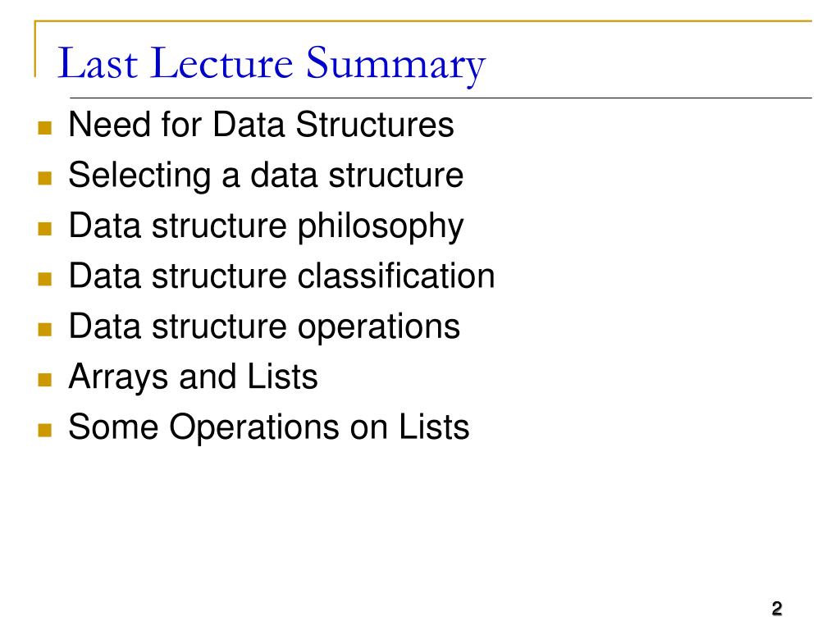Click the square bullet beside 'Need for Data Structures'
Screen dimensions: 840x630
[x=45, y=127]
